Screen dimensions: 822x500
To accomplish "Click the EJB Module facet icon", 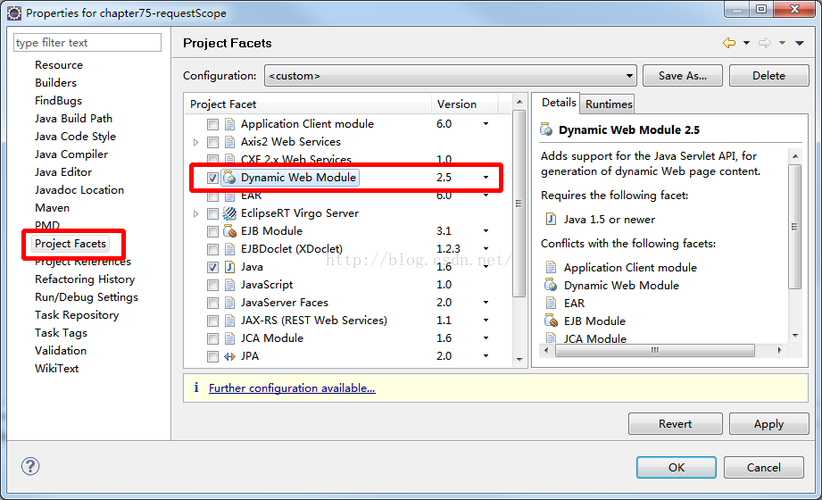I will pyautogui.click(x=229, y=231).
